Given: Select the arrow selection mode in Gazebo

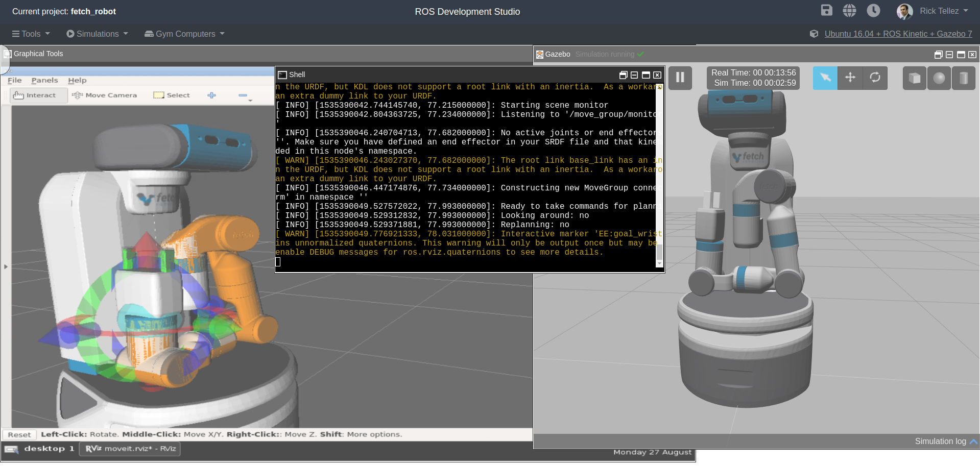Looking at the screenshot, I should (x=825, y=78).
